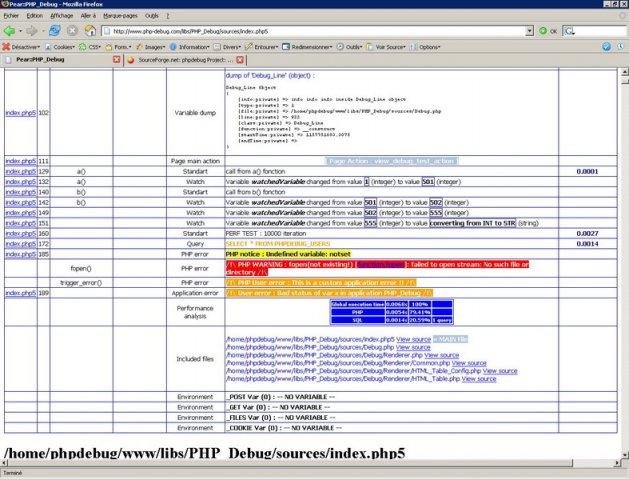This screenshot has height=480, width=629.
Task: Click the Stop loading button
Action: tap(72, 31)
